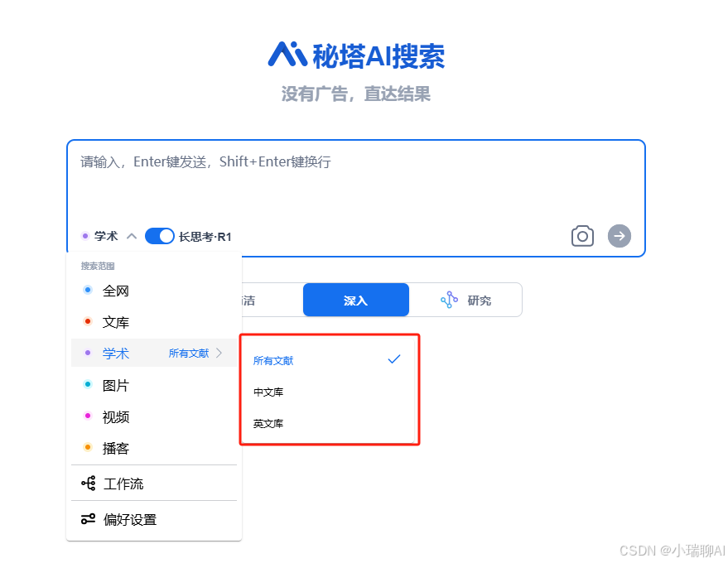Click the 没有广告，直达结果 tagline

click(356, 94)
